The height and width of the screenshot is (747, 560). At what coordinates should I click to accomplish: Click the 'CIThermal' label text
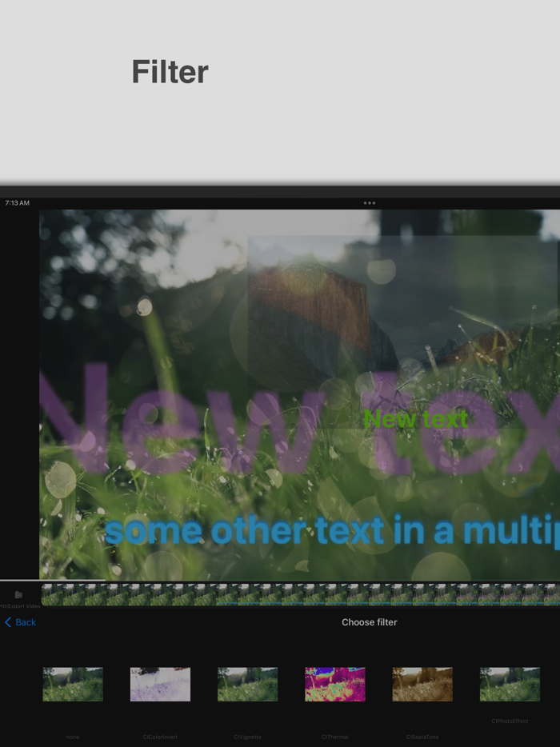(x=335, y=737)
